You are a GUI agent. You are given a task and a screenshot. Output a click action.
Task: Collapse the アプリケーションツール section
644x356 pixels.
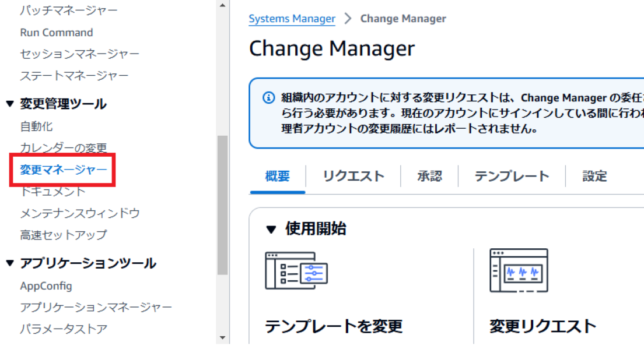pyautogui.click(x=10, y=263)
